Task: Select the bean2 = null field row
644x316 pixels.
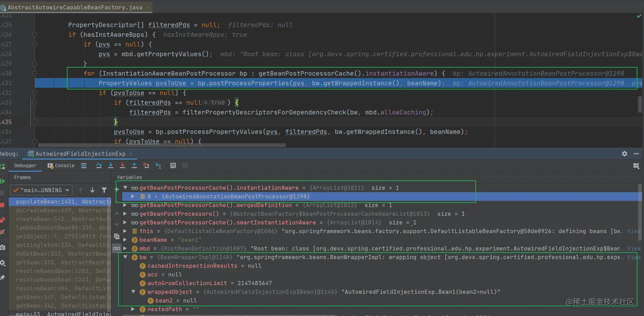Action: [381, 301]
